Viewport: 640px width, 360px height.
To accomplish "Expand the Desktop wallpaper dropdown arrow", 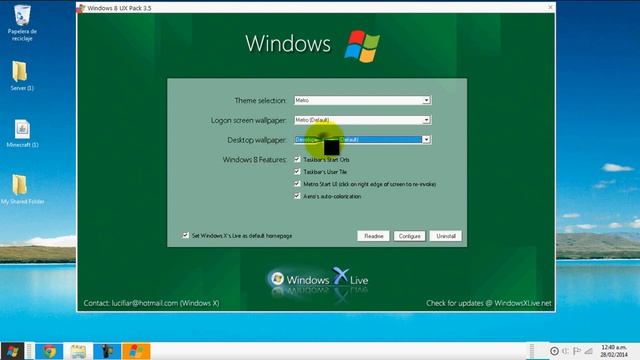I will [426, 140].
